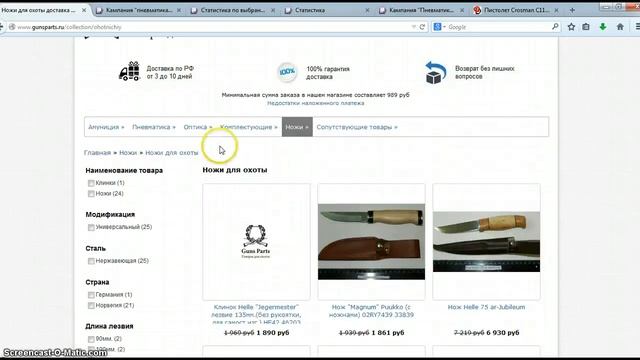The width and height of the screenshot is (640, 360).
Task: Click the return box icon
Action: point(435,73)
